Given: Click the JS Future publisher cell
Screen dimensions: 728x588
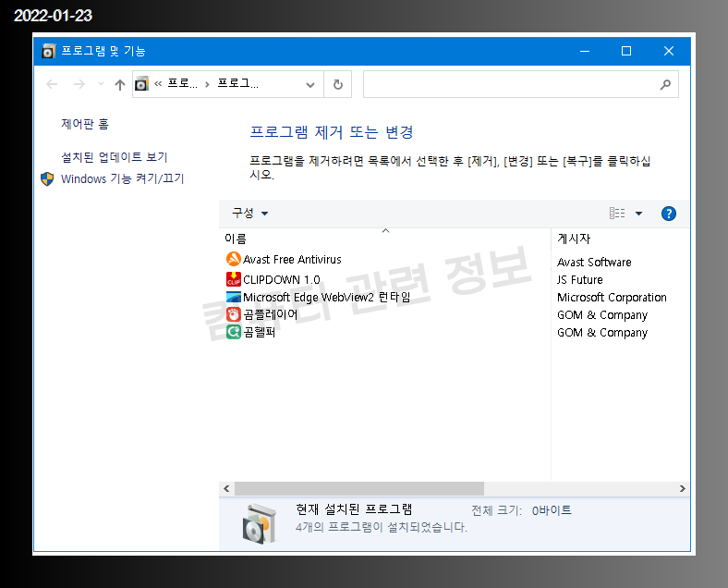Looking at the screenshot, I should coord(580,279).
